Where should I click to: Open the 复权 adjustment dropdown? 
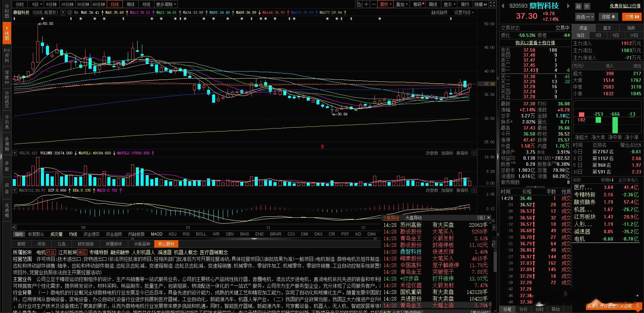click(386, 4)
